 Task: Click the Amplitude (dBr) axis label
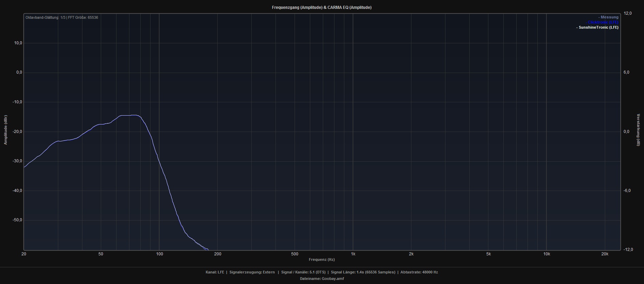click(5, 130)
